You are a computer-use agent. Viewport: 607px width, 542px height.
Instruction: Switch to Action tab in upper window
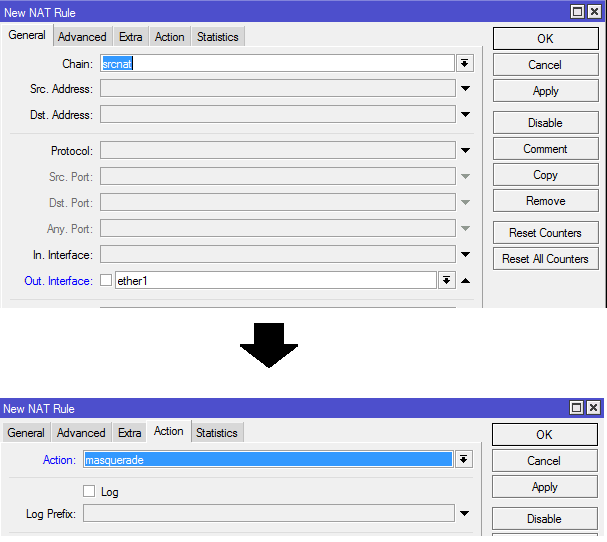(x=170, y=37)
